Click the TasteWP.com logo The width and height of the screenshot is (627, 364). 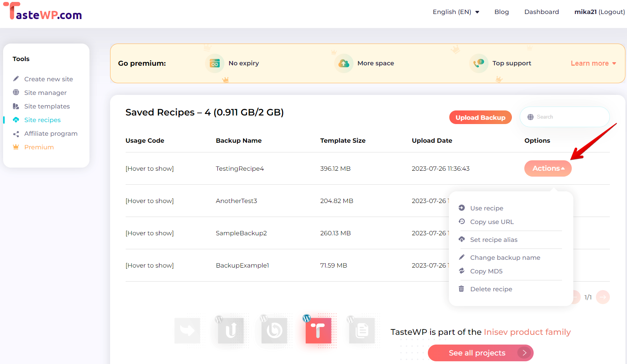pos(43,11)
